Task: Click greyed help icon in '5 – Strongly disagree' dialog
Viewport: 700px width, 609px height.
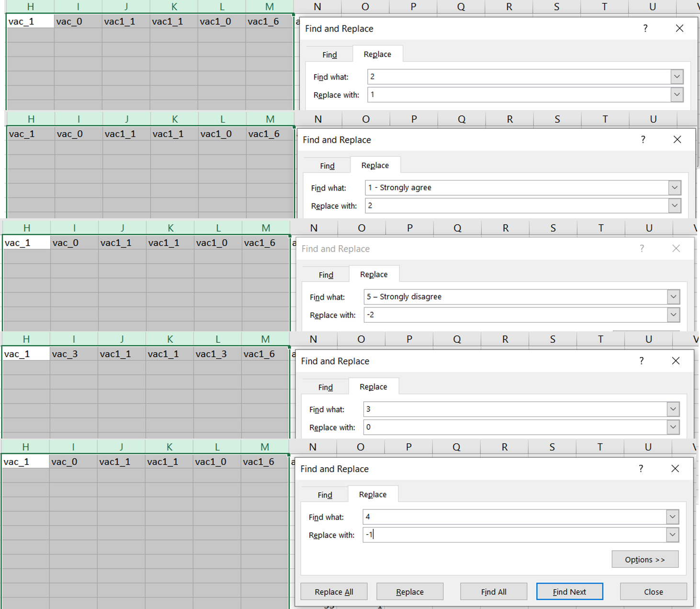Action: point(642,248)
